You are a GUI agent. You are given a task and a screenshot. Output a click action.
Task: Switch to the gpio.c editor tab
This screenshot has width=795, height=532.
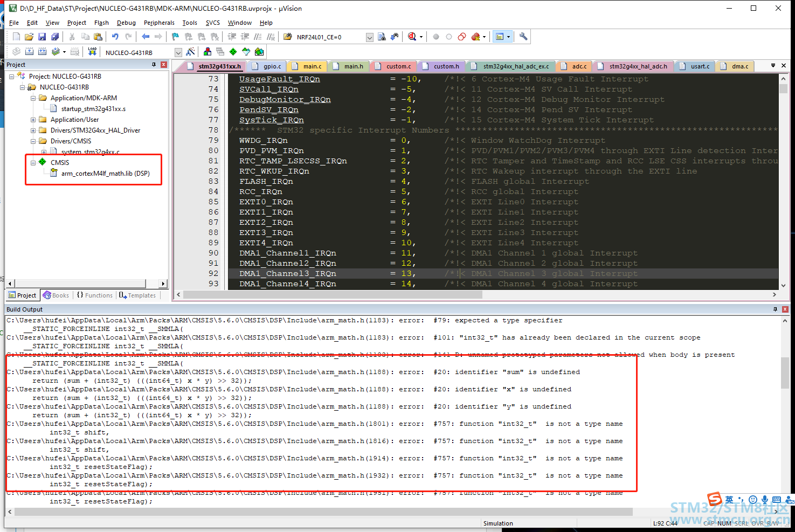point(268,66)
